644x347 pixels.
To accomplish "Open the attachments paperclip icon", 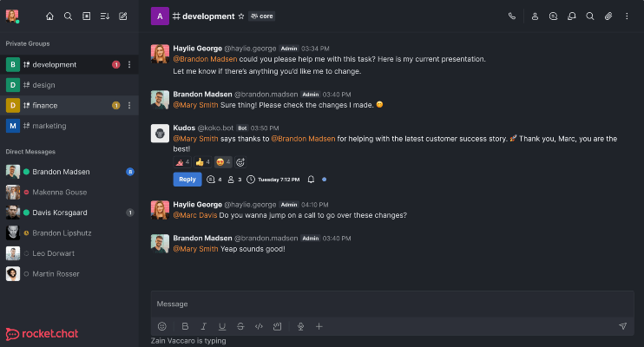I will (608, 16).
